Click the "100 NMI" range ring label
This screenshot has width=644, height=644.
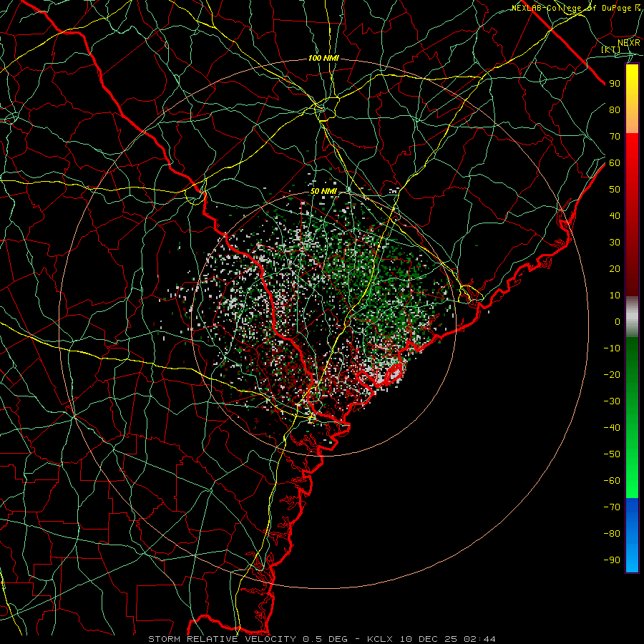pos(323,59)
